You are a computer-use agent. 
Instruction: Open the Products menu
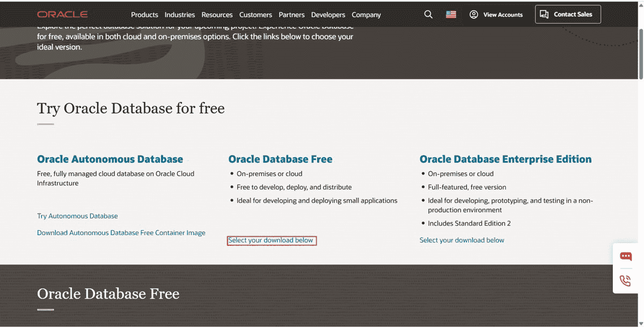coord(144,15)
